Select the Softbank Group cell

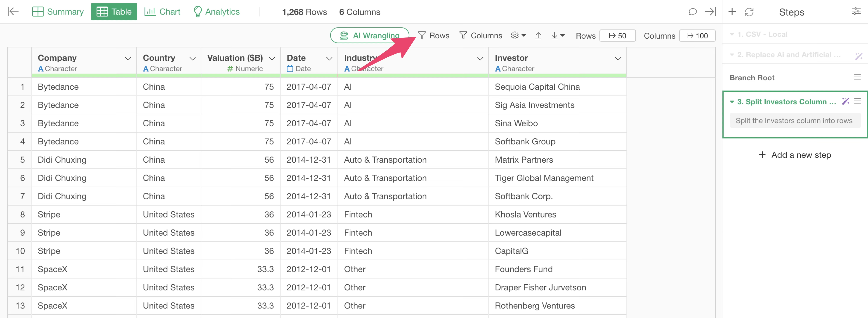point(557,141)
